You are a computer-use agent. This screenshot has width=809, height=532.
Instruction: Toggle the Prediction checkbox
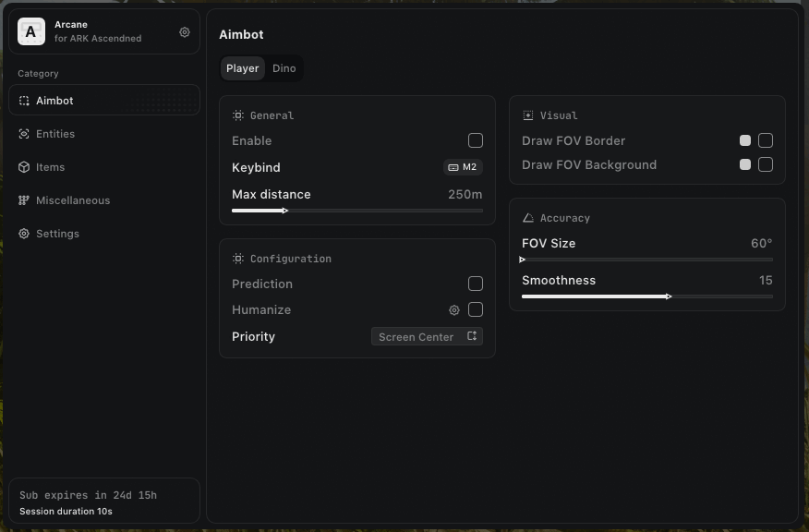coord(476,284)
